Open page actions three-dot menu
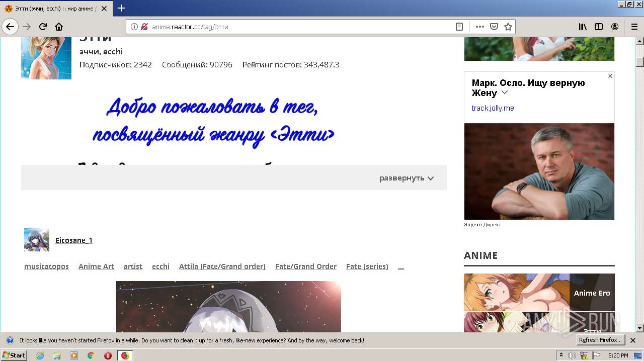 (480, 27)
